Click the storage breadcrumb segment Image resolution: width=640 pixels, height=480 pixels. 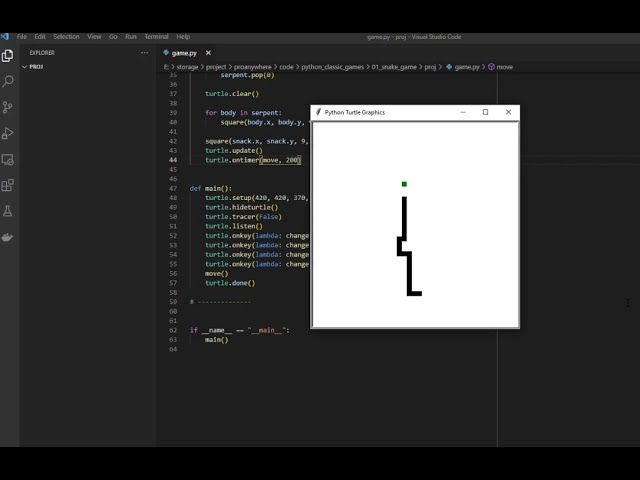(187, 67)
